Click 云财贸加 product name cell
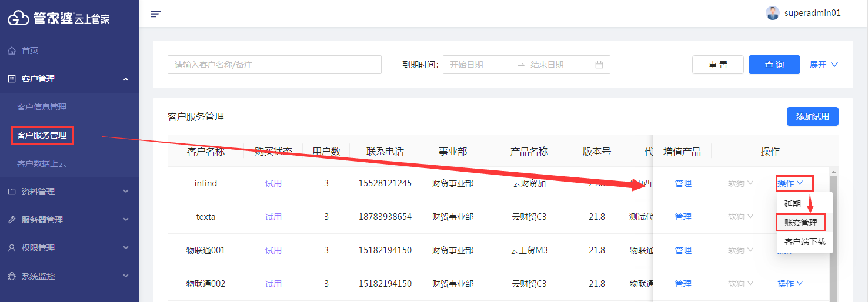The image size is (868, 302). point(529,183)
